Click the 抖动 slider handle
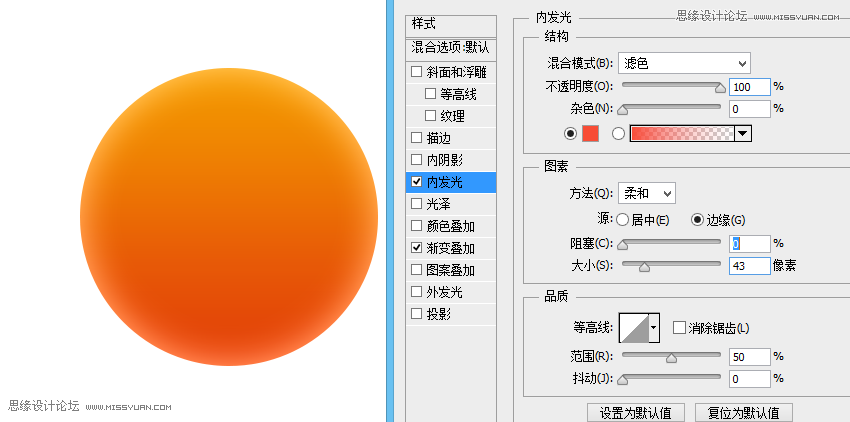This screenshot has width=850, height=422. (623, 380)
